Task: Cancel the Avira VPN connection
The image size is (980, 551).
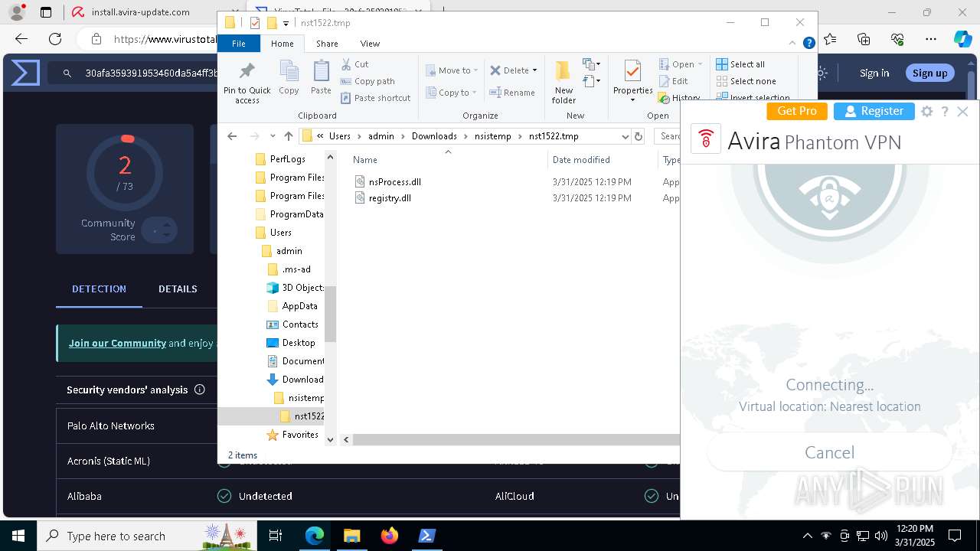Action: (829, 452)
